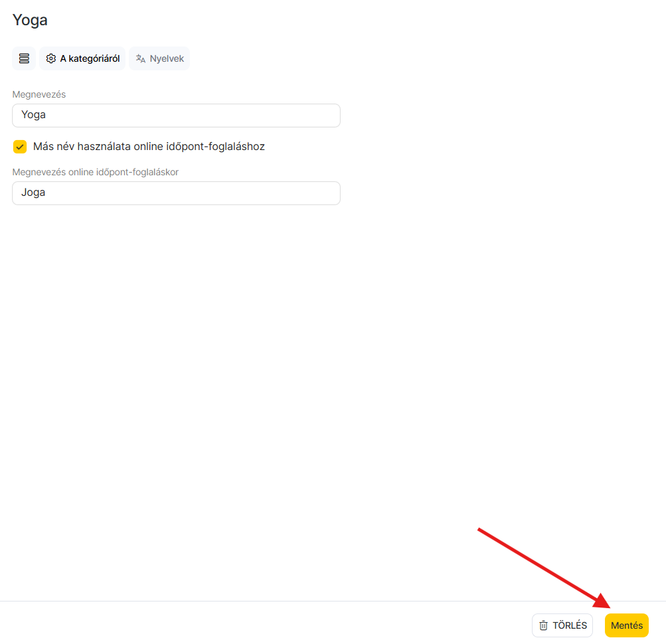666x644 pixels.
Task: Click the 'Yoga' text in the name field
Action: click(33, 115)
